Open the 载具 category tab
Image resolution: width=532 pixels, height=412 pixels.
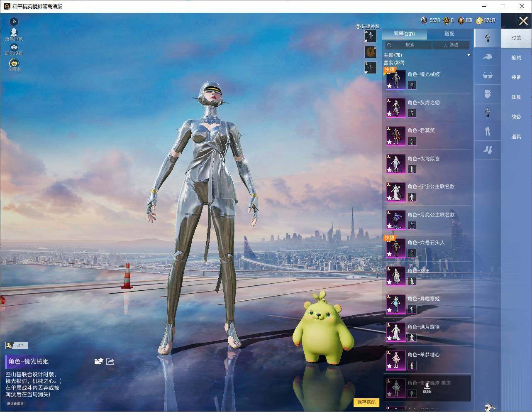point(516,97)
